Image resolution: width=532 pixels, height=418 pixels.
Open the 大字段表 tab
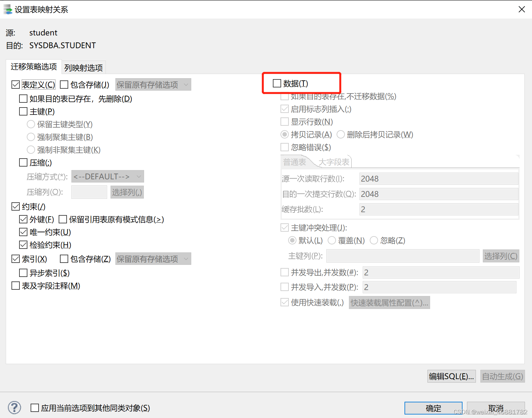pyautogui.click(x=334, y=162)
